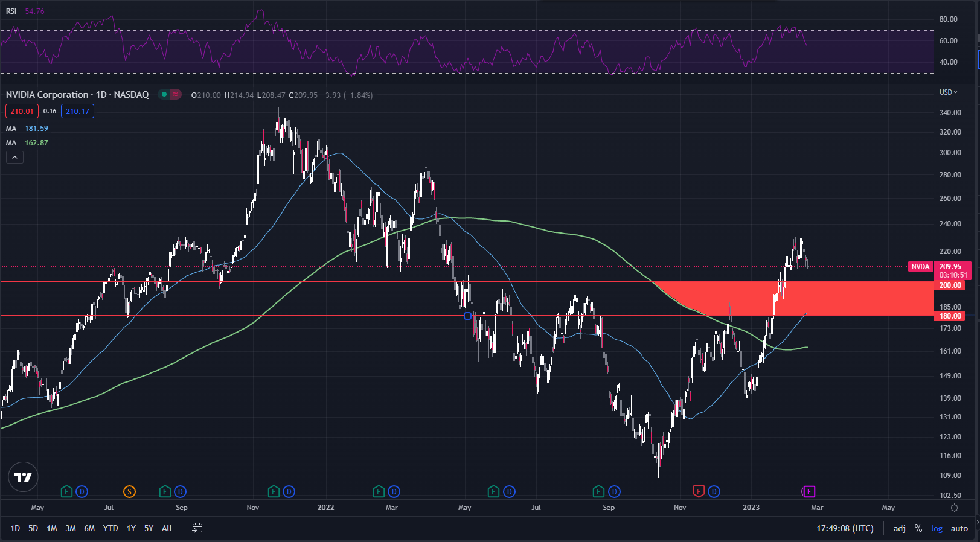
Task: Click green E earnings marker just left of Sep 2021
Action: (165, 492)
